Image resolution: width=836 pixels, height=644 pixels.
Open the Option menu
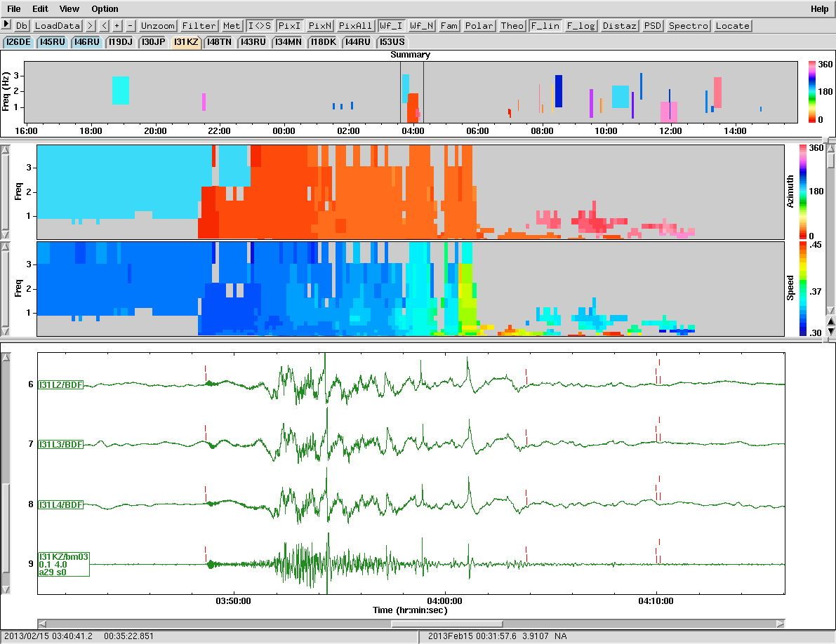(104, 8)
